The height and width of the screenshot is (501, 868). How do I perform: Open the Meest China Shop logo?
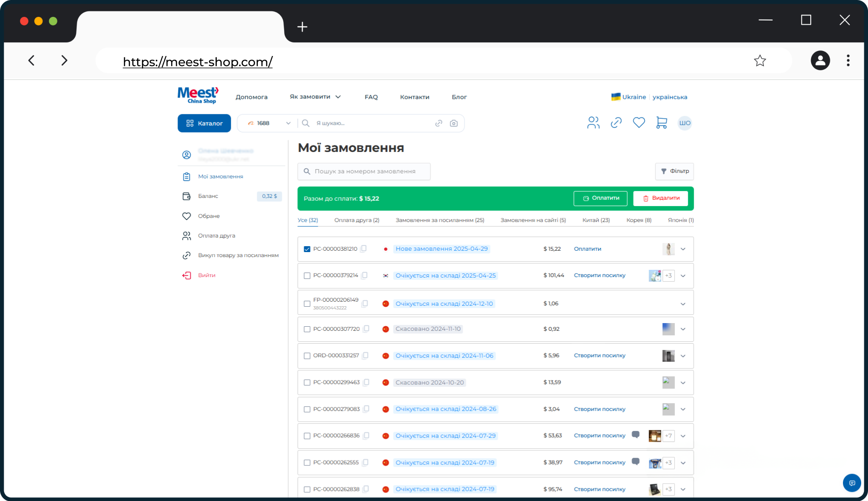(x=198, y=96)
